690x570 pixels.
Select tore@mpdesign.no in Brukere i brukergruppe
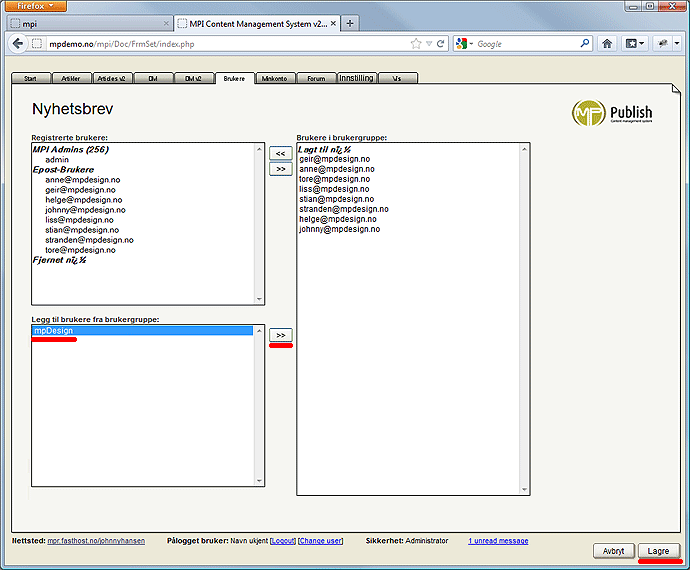(335, 179)
